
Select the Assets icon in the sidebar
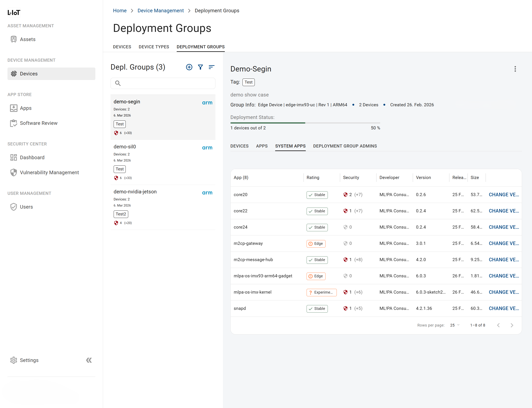[x=14, y=39]
